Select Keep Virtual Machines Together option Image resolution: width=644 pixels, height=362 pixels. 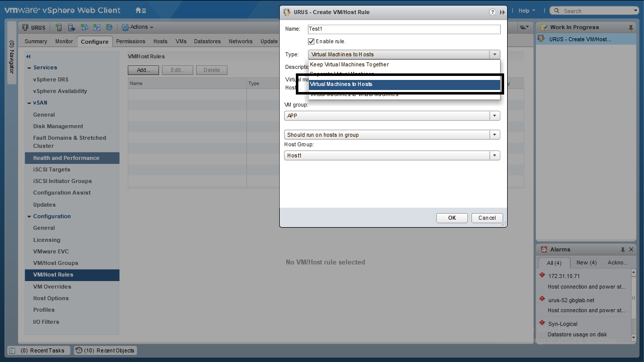click(x=349, y=64)
